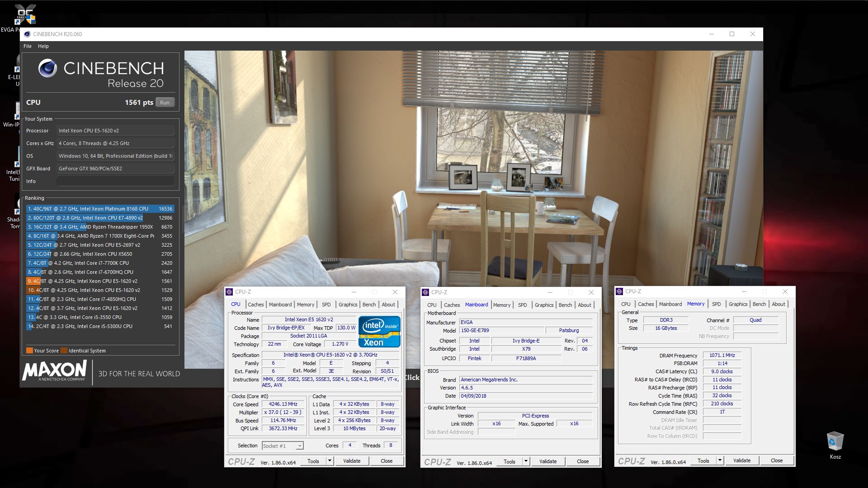Switch to Caches tab in first CPU-Z window
Screen dimensions: 868x488
(x=255, y=305)
